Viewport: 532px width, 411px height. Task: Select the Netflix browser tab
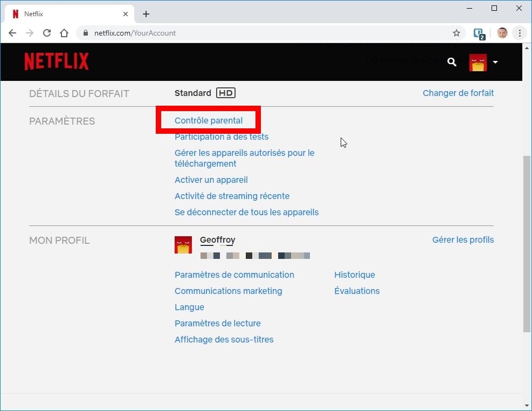[x=70, y=14]
